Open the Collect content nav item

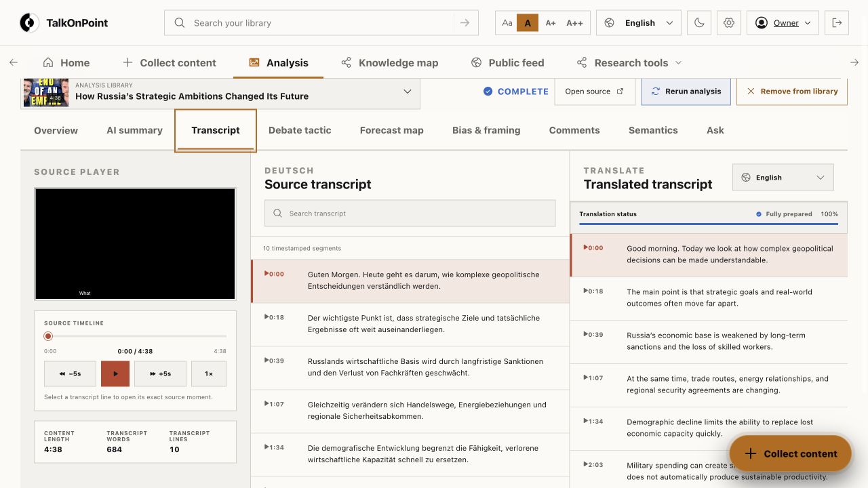pyautogui.click(x=169, y=62)
